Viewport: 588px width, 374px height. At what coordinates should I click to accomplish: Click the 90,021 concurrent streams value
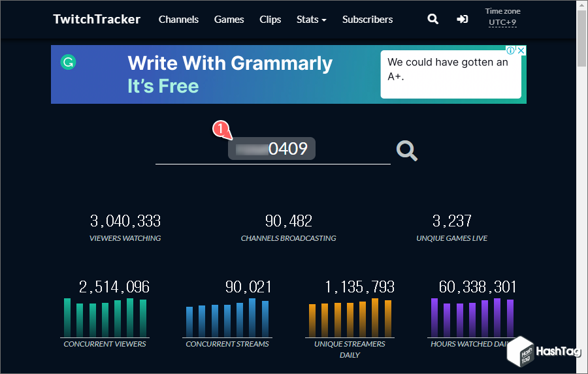pyautogui.click(x=248, y=287)
